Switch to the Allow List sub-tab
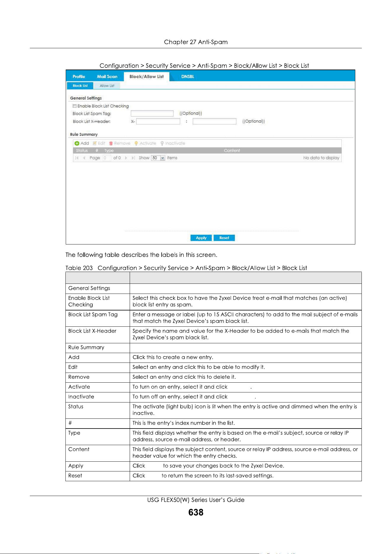Viewport: 392px width, 554px height. (x=107, y=86)
